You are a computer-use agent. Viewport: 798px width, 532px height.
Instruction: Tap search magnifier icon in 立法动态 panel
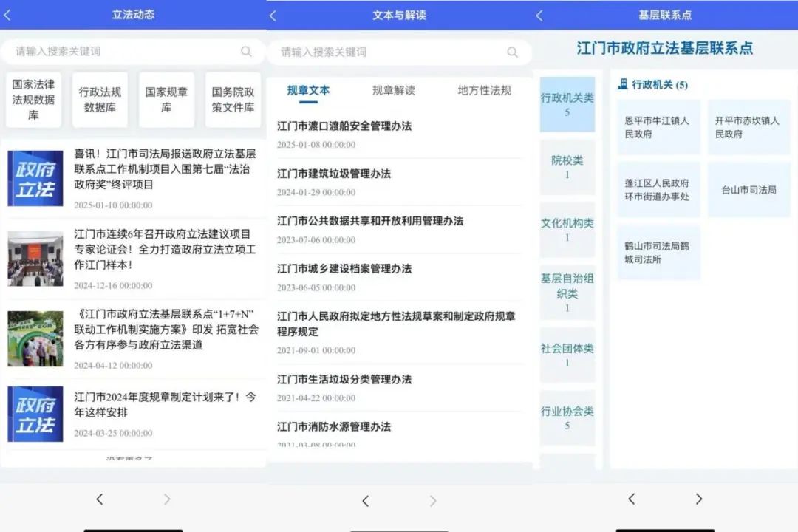pyautogui.click(x=246, y=51)
